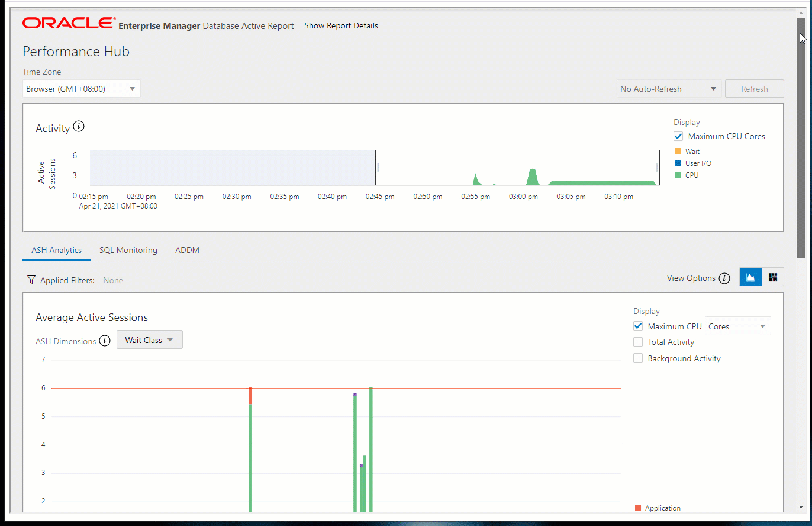Click the Applied Filters funnel icon
This screenshot has height=526, width=812.
click(31, 280)
